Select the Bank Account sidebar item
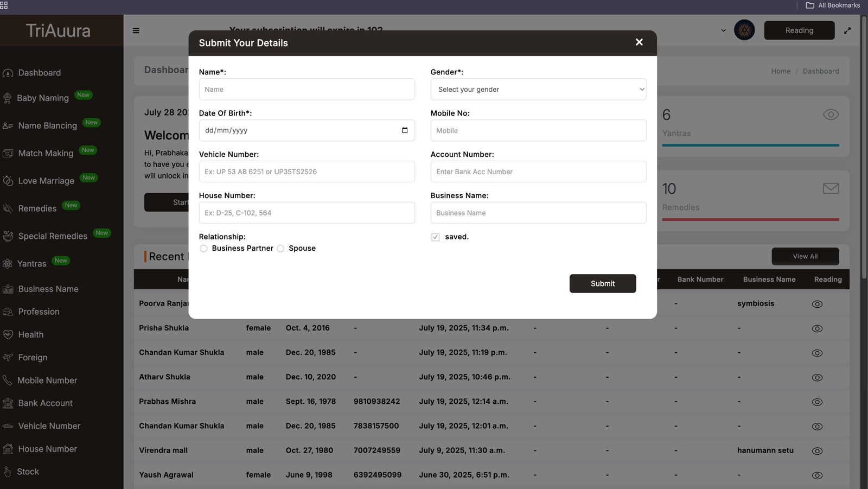The width and height of the screenshot is (868, 489). pyautogui.click(x=45, y=403)
